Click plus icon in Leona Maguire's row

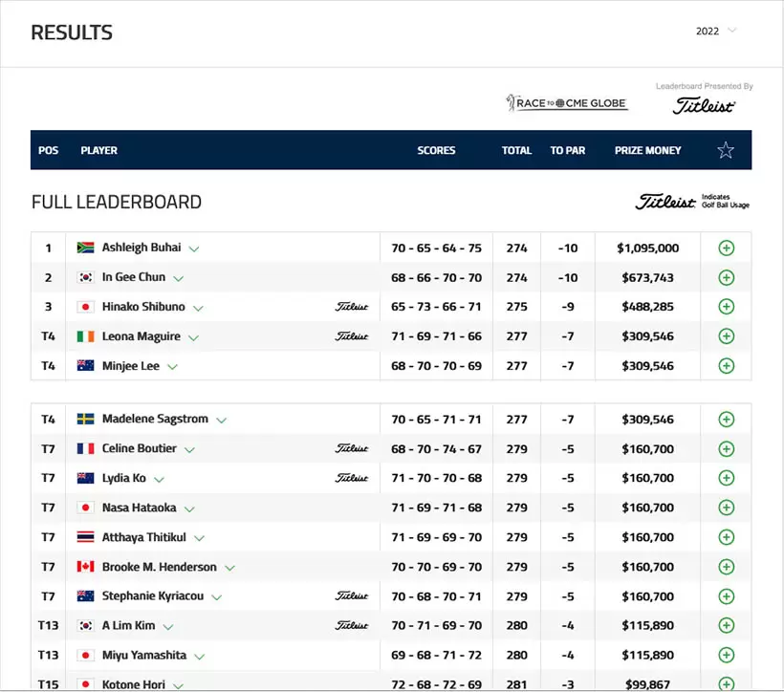pos(726,336)
